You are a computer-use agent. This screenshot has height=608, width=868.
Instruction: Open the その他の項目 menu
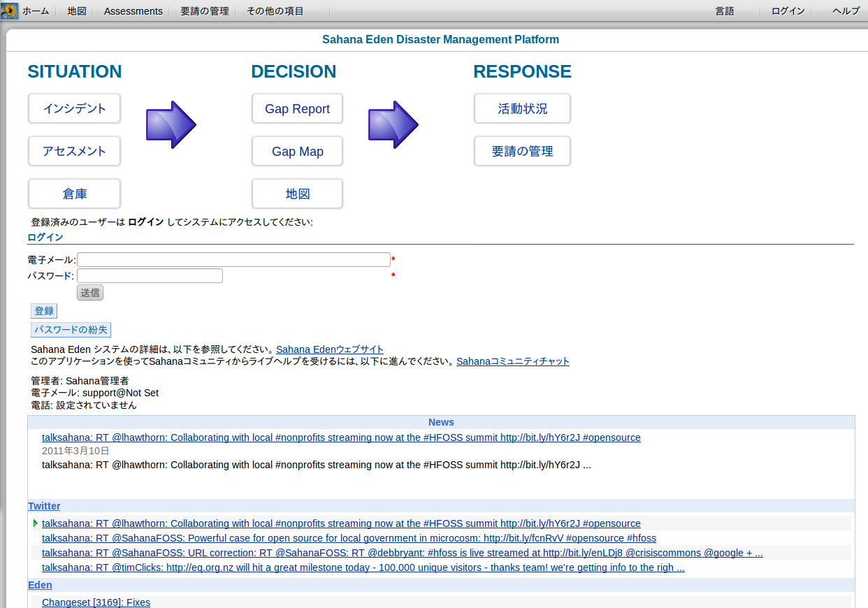click(x=275, y=11)
